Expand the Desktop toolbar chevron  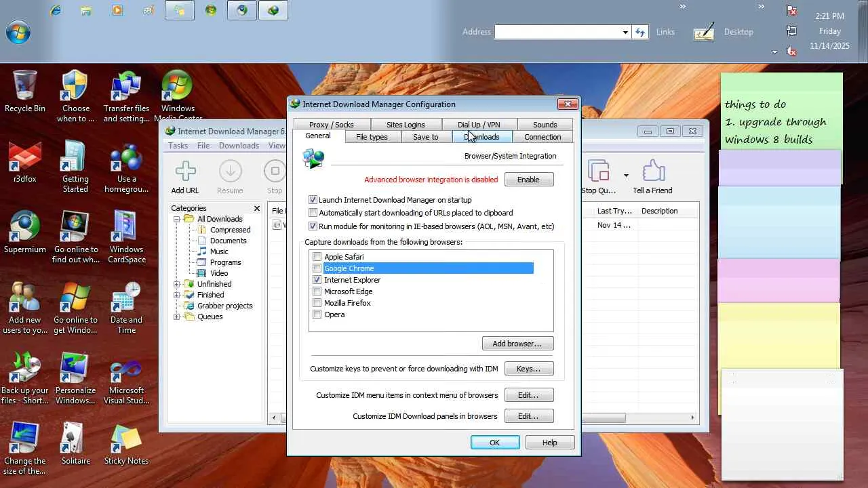[762, 7]
